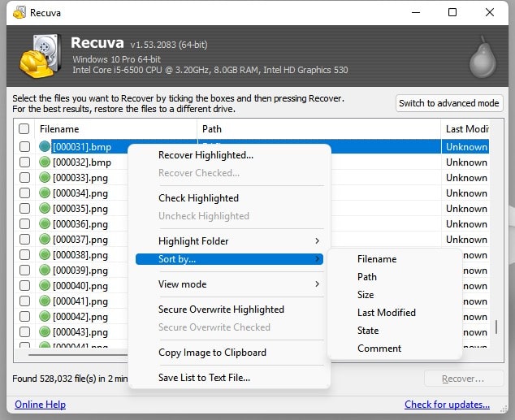The height and width of the screenshot is (420, 515).
Task: Click the green state icon for [000032].bmp
Action: pos(45,162)
